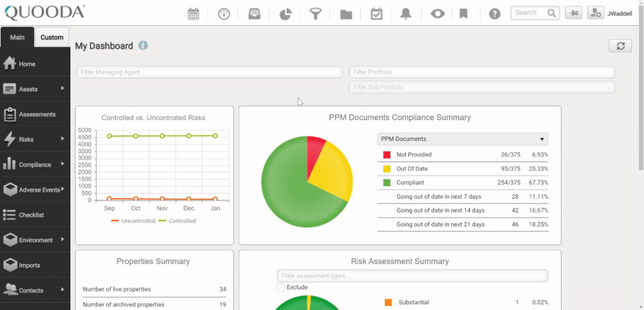Click the red Not Provided color swatch

(386, 155)
